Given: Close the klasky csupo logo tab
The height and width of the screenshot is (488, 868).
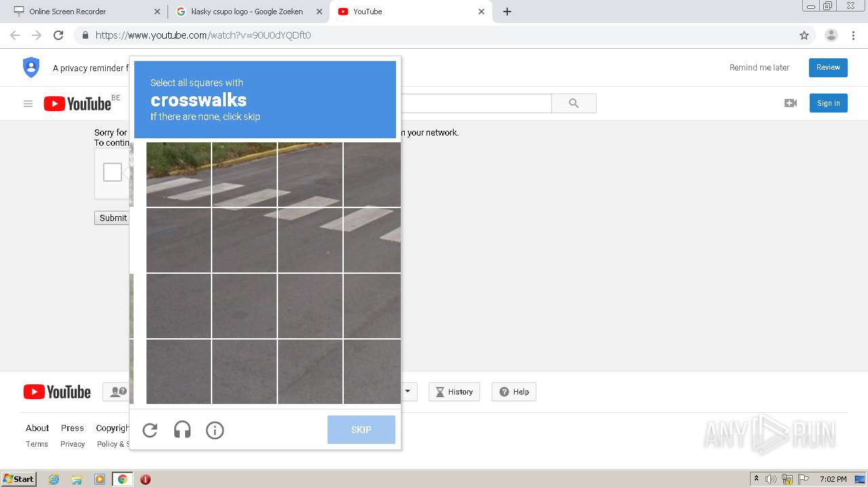Looking at the screenshot, I should [x=319, y=12].
